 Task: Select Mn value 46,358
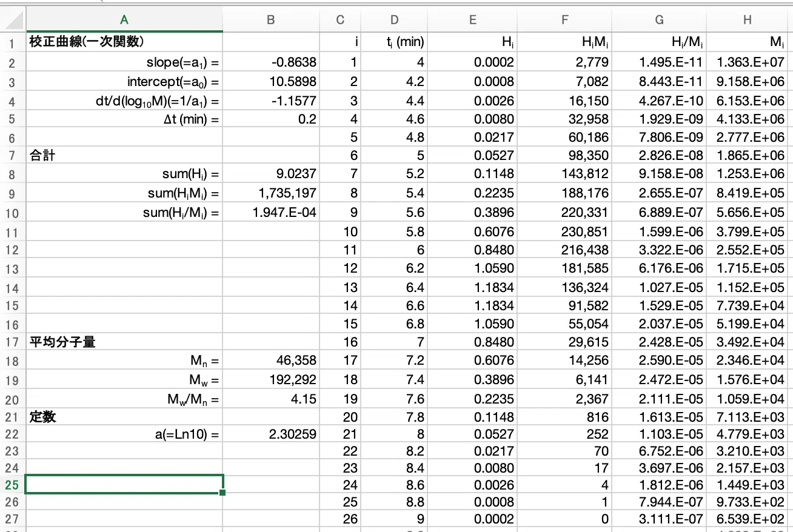coord(271,361)
